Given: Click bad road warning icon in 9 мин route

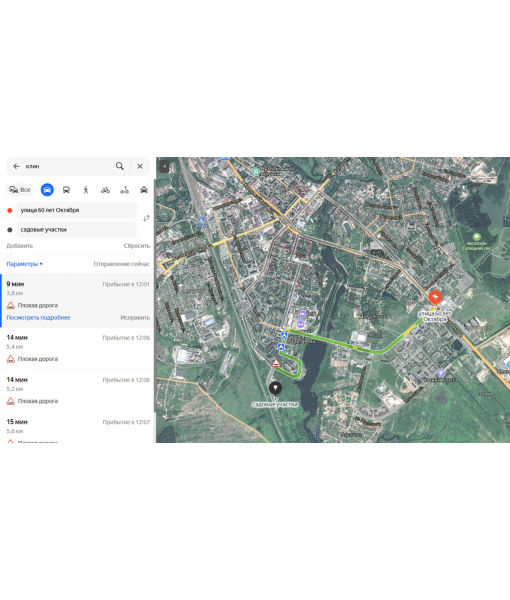Looking at the screenshot, I should pyautogui.click(x=11, y=305).
